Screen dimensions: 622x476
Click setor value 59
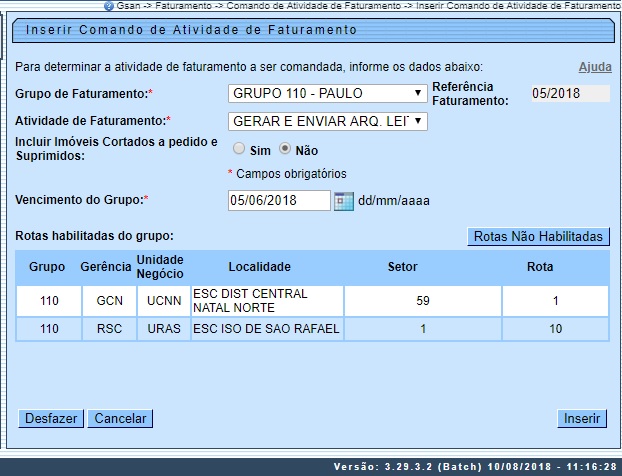423,301
